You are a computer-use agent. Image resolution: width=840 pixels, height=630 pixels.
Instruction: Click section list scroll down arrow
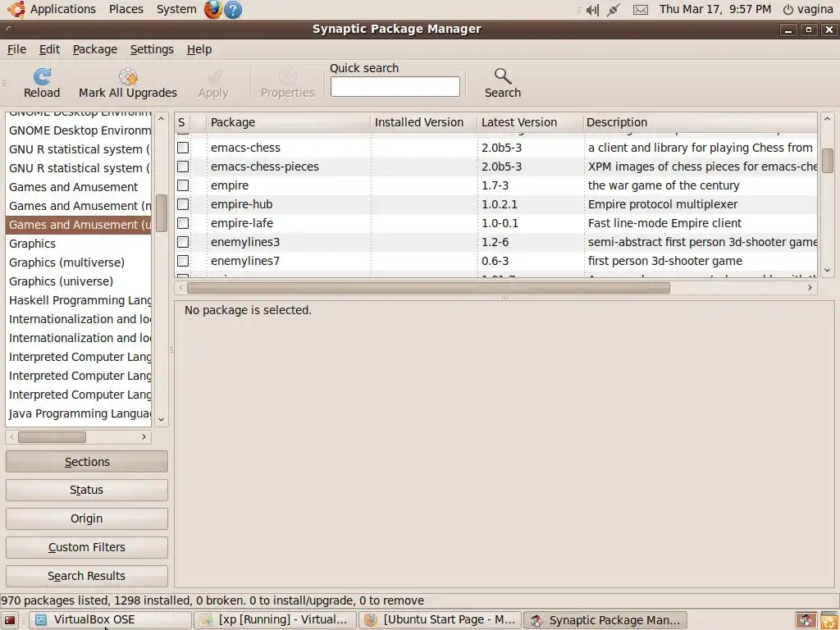[162, 420]
